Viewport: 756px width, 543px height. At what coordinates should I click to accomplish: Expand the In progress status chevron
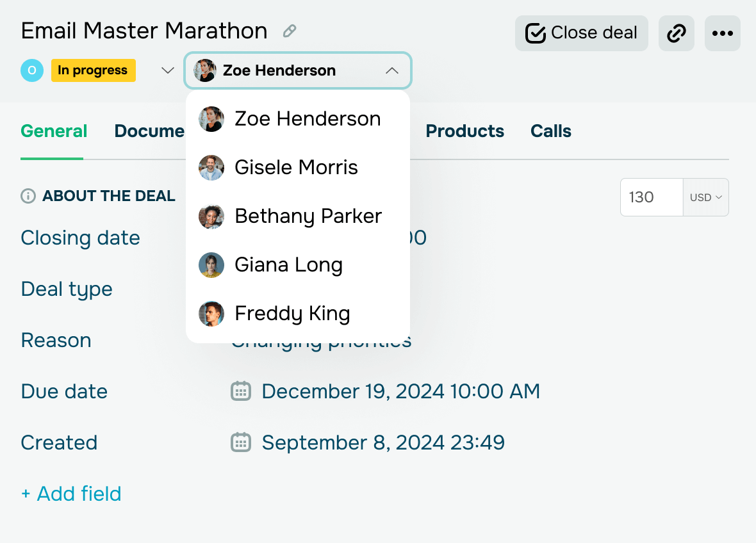(x=167, y=70)
